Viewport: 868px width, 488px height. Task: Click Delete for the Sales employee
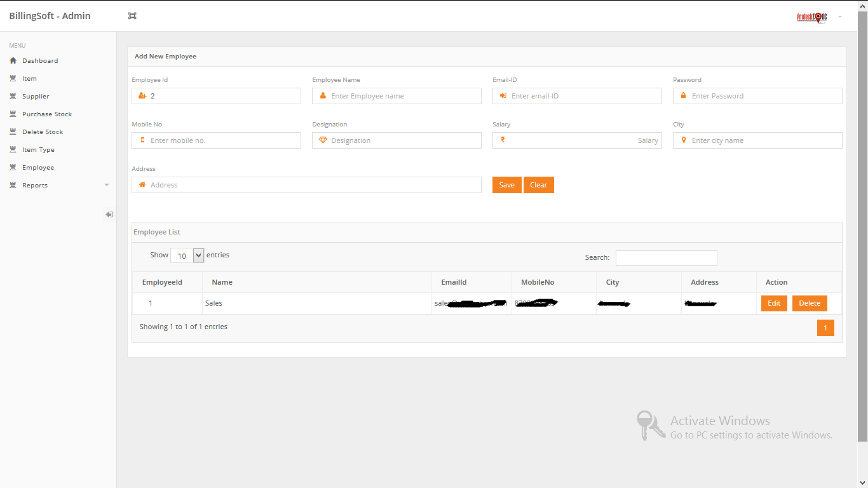coord(810,303)
